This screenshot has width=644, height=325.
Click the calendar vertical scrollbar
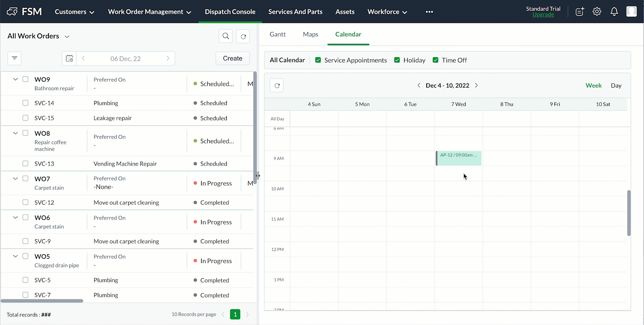[628, 213]
